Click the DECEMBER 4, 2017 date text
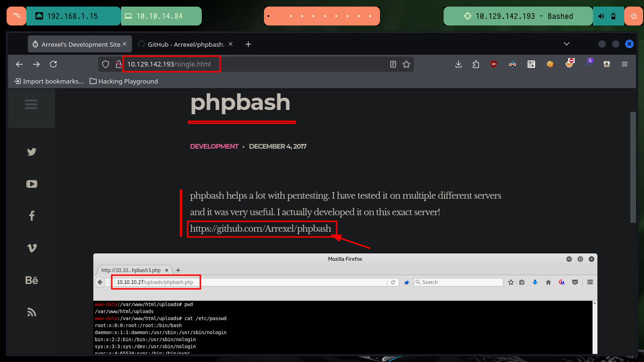This screenshot has width=644, height=362. pos(278,146)
